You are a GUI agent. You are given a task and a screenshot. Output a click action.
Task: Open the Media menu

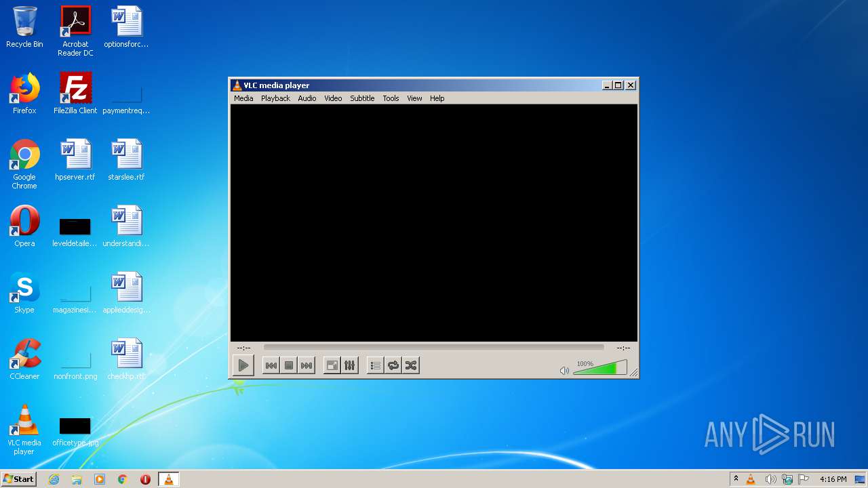[243, 98]
